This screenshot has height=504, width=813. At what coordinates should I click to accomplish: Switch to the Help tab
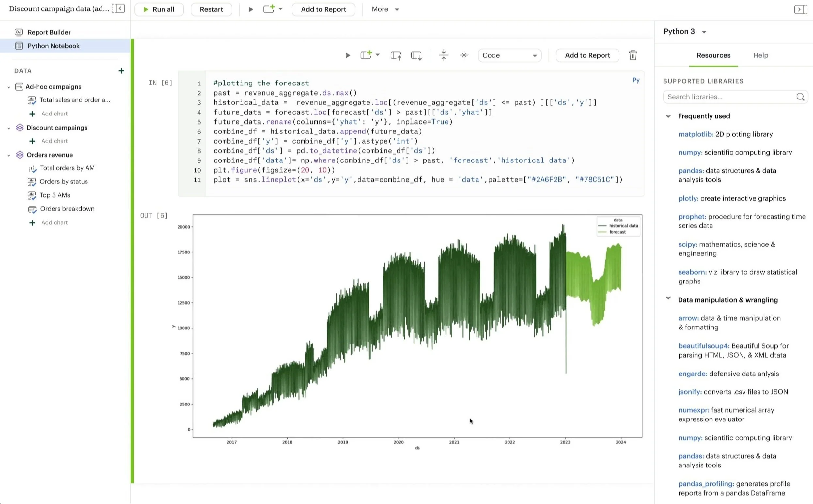pyautogui.click(x=760, y=55)
